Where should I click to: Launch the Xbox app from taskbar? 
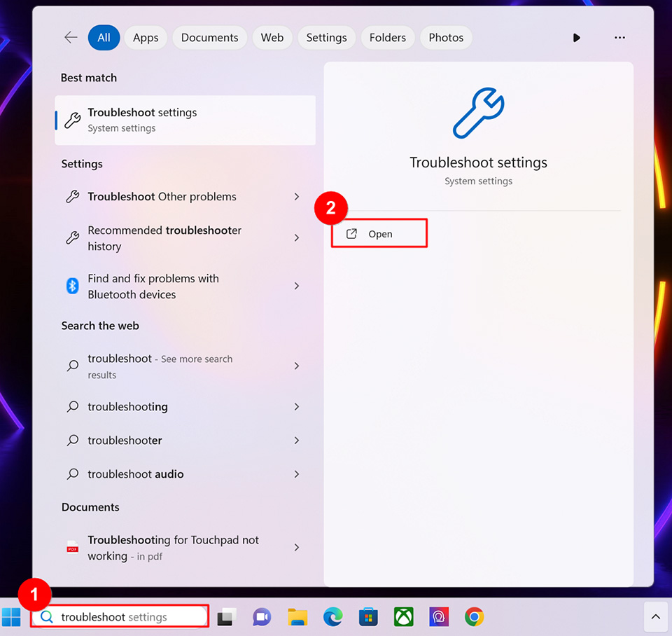404,617
